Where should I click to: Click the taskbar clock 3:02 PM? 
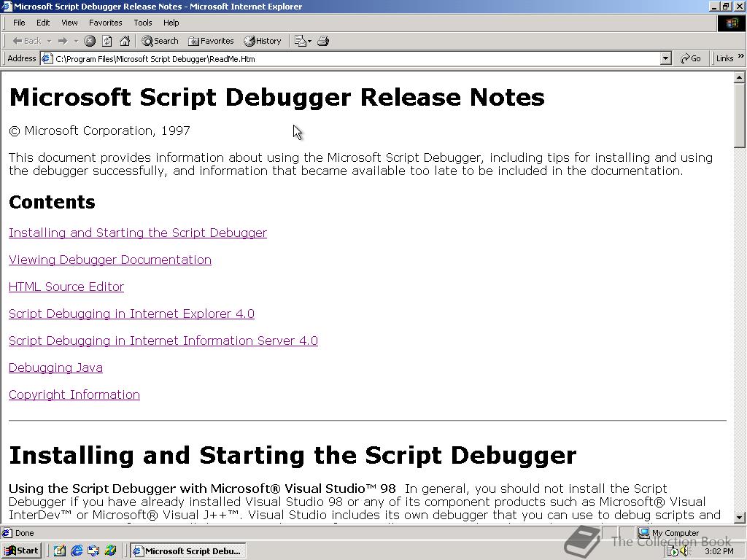click(719, 551)
